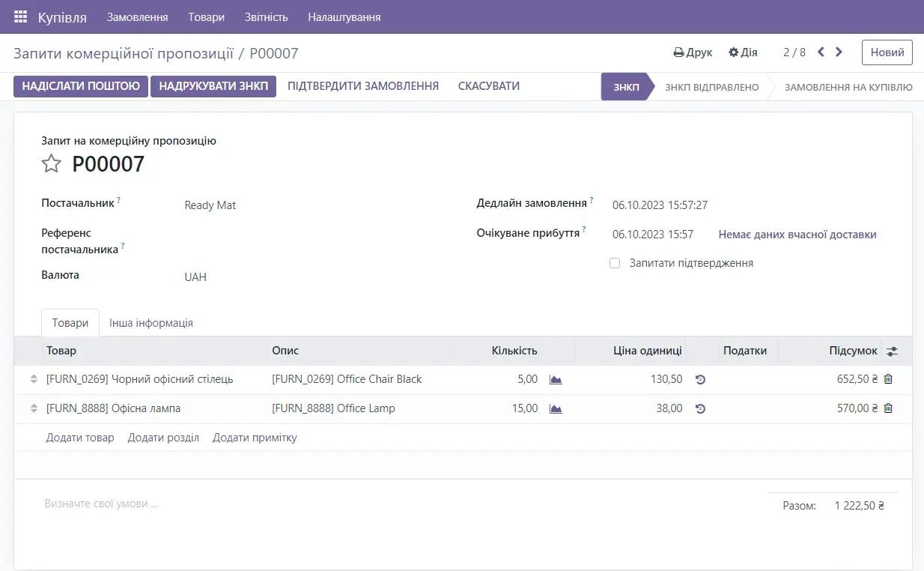
Task: Open the Товари top menu
Action: tap(206, 16)
